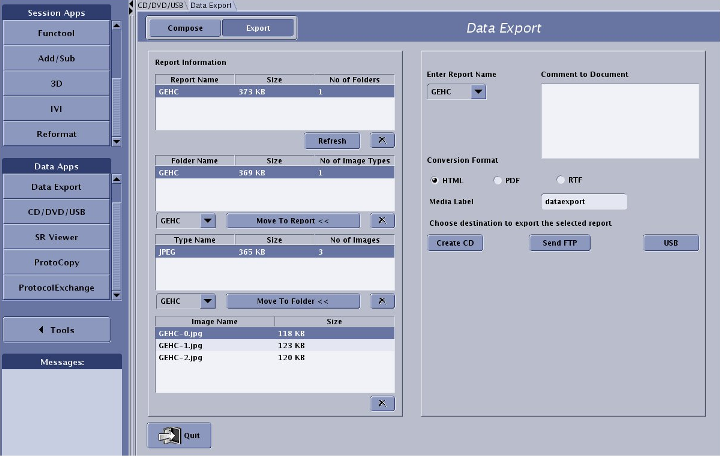Click the Send FTP button
Viewport: 720px width, 456px height.
(560, 243)
